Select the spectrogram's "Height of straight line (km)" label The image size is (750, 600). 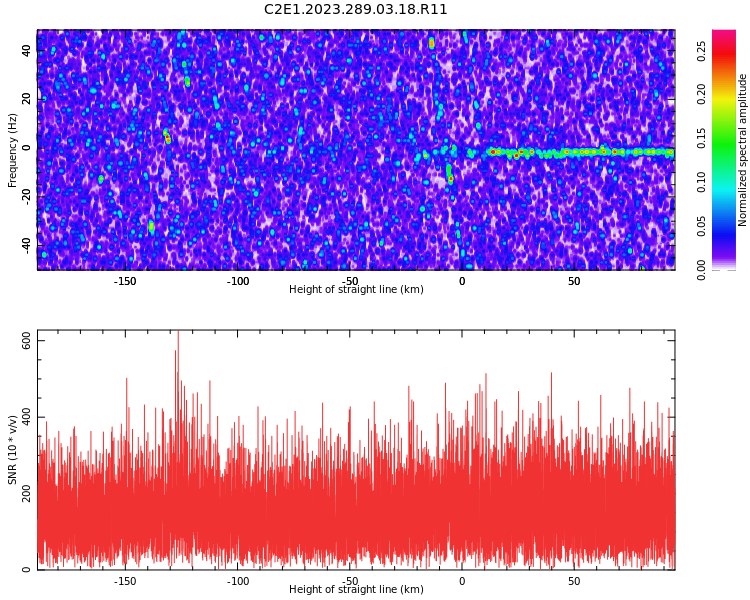point(356,289)
